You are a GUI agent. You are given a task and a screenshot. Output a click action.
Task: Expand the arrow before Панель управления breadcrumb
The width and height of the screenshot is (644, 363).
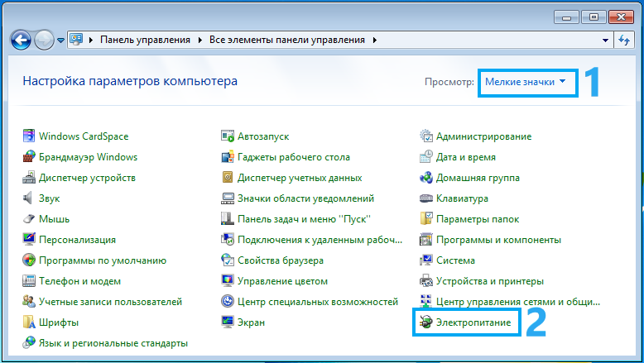pyautogui.click(x=91, y=41)
